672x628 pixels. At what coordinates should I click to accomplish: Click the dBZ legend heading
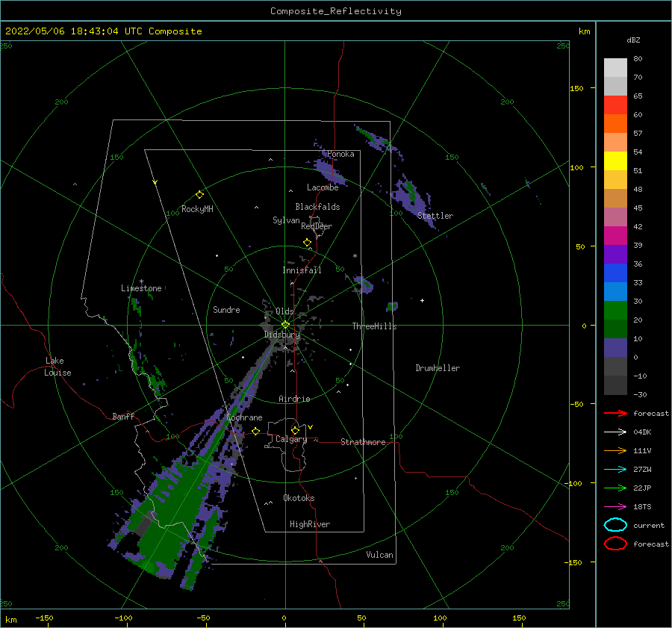pos(633,40)
